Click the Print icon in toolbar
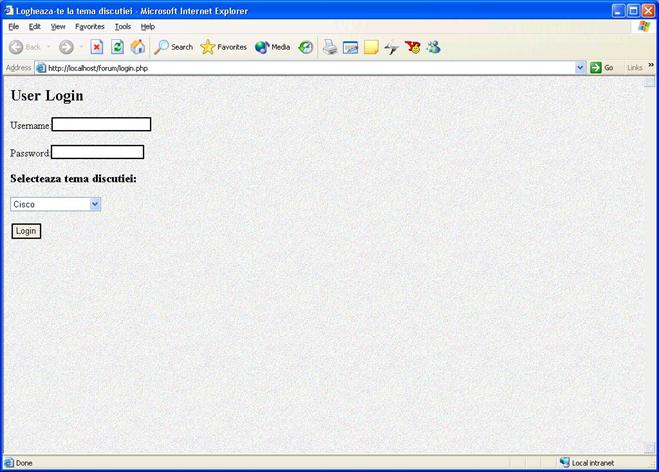Viewport: 659px width, 472px height. pyautogui.click(x=330, y=47)
